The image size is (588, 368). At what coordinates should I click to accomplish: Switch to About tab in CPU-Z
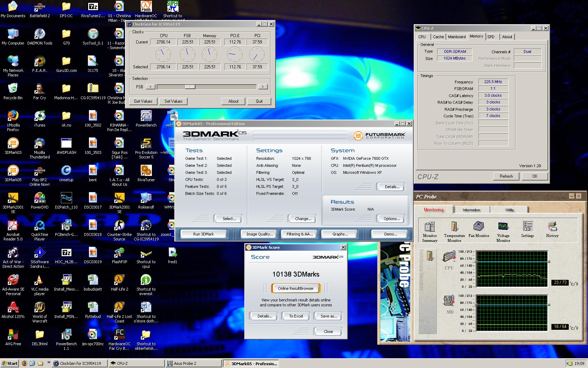click(507, 37)
